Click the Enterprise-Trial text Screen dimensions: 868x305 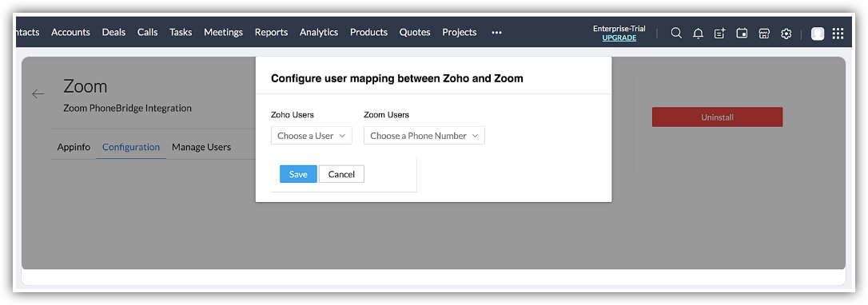point(619,29)
